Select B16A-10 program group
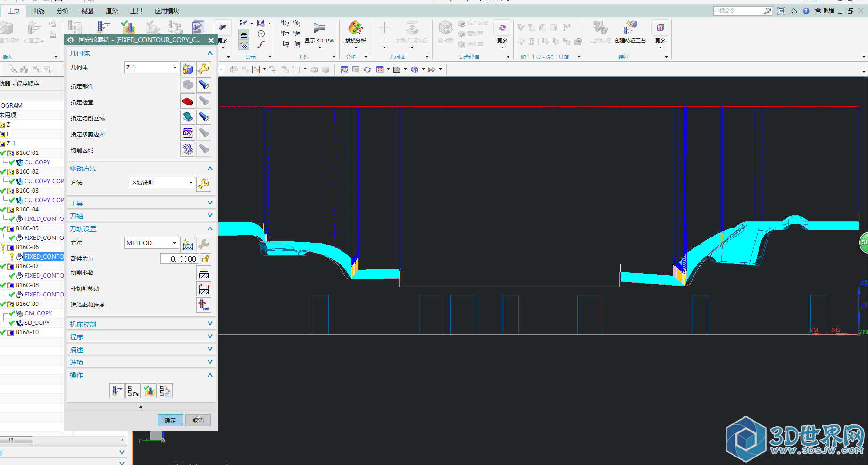Image resolution: width=868 pixels, height=465 pixels. [27, 332]
